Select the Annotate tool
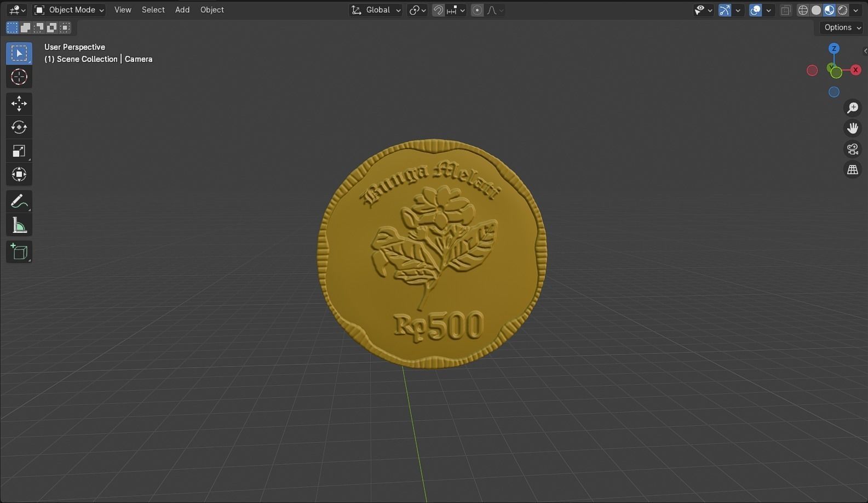The image size is (868, 503). click(19, 201)
